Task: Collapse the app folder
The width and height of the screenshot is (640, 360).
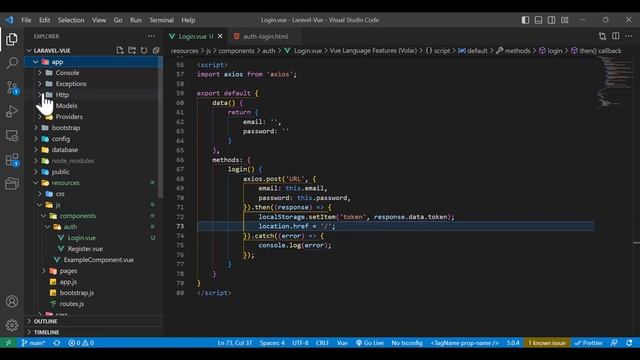Action: (x=35, y=62)
